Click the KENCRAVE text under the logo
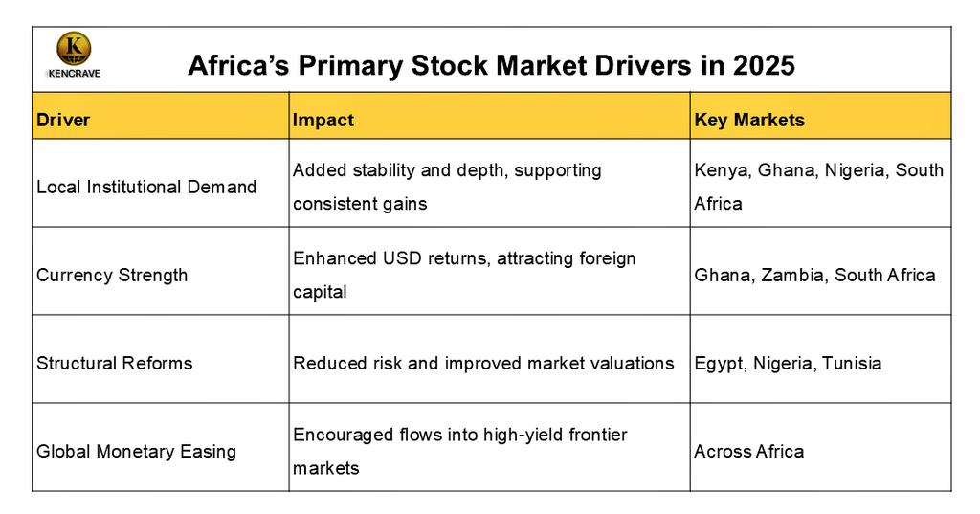980x514 pixels. (73, 73)
